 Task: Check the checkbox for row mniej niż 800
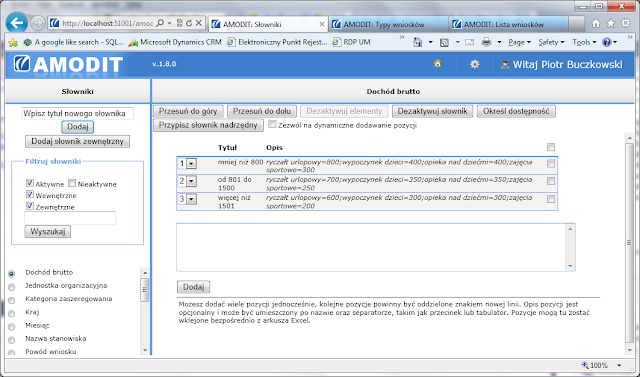pos(551,164)
